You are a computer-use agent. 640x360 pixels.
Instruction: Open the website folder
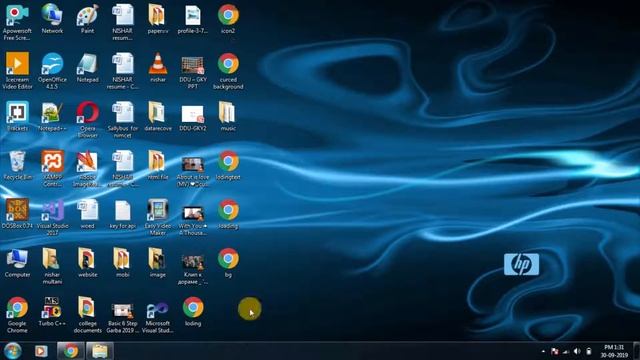[87, 262]
